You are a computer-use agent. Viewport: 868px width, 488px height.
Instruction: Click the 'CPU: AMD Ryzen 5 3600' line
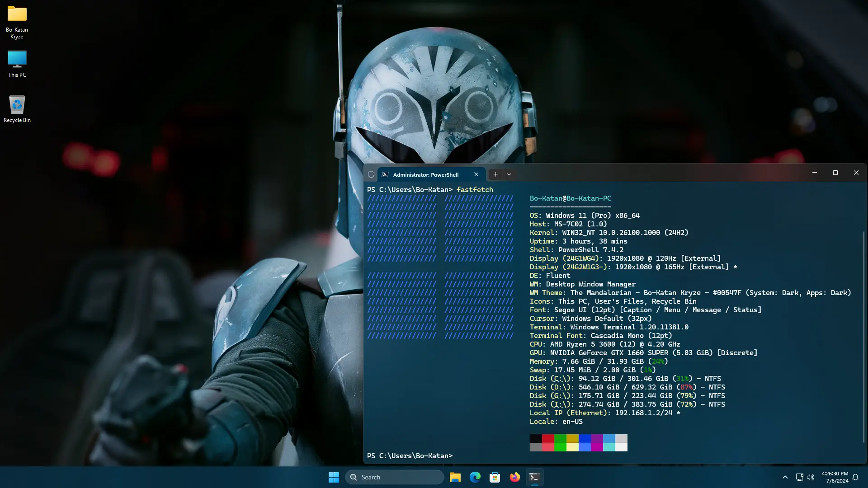tap(605, 344)
